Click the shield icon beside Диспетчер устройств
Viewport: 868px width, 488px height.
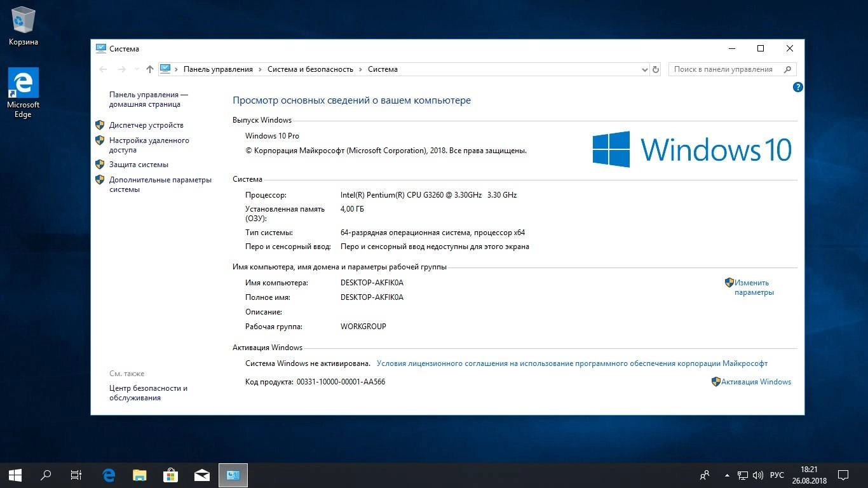click(100, 125)
